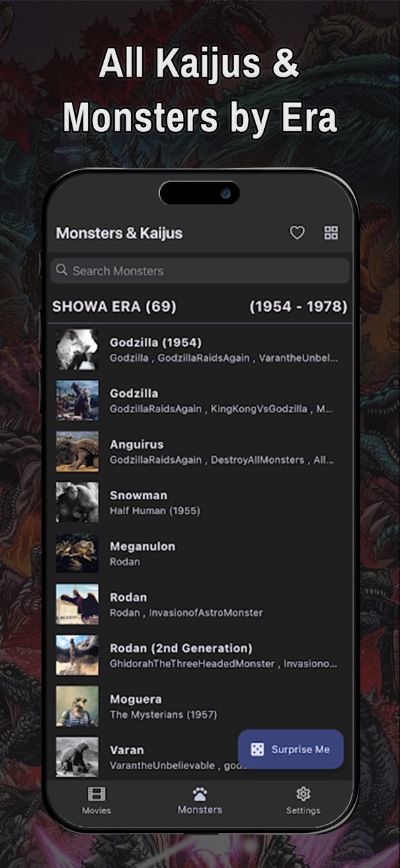400x868 pixels.
Task: Tap subtitle starting GhidorahTheThreeHeadedMonster
Action: click(224, 663)
